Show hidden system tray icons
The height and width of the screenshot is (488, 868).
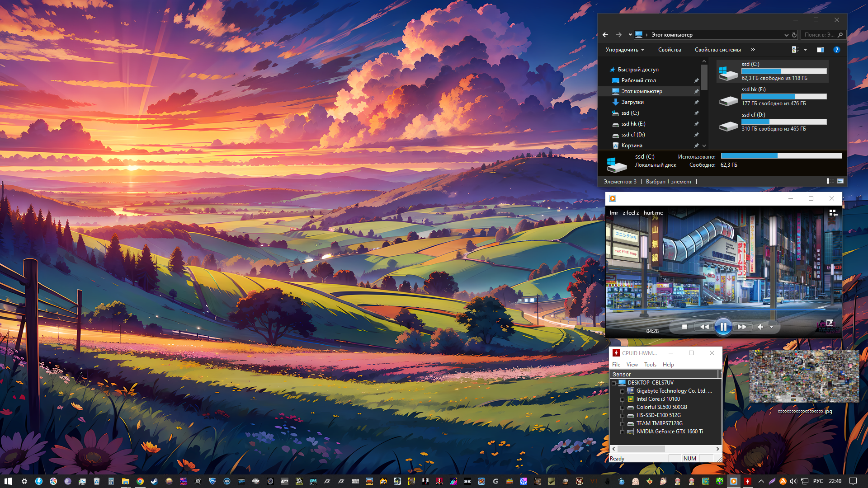[x=761, y=481]
